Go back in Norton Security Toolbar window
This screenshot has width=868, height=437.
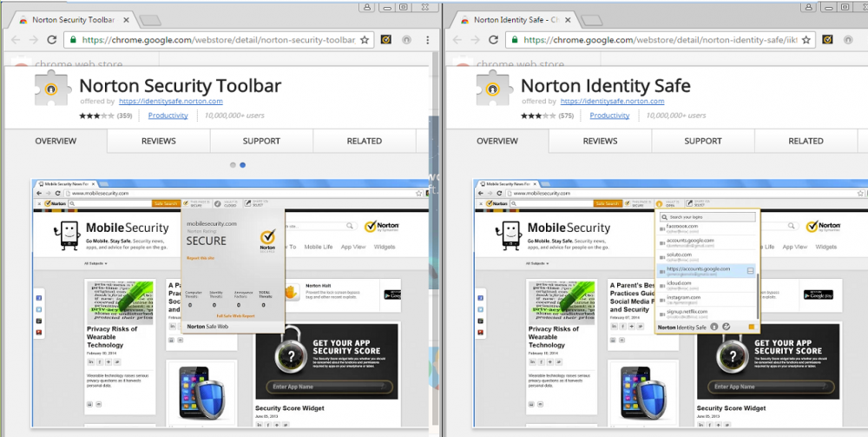16,40
